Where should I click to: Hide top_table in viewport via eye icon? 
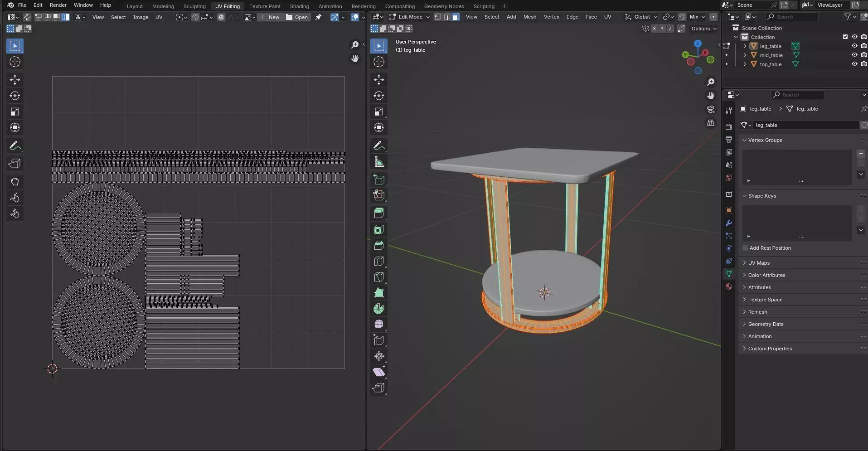854,64
